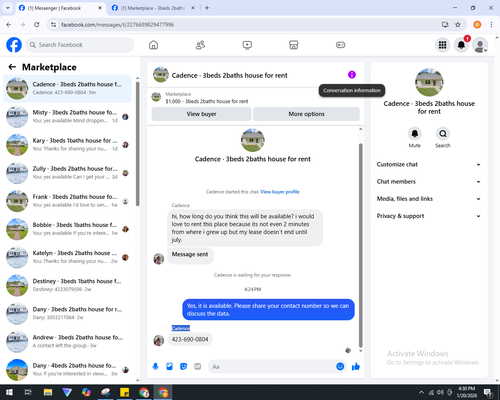Bookmark this page with star icon
Image resolution: width=500 pixels, height=400 pixels.
pos(458,24)
